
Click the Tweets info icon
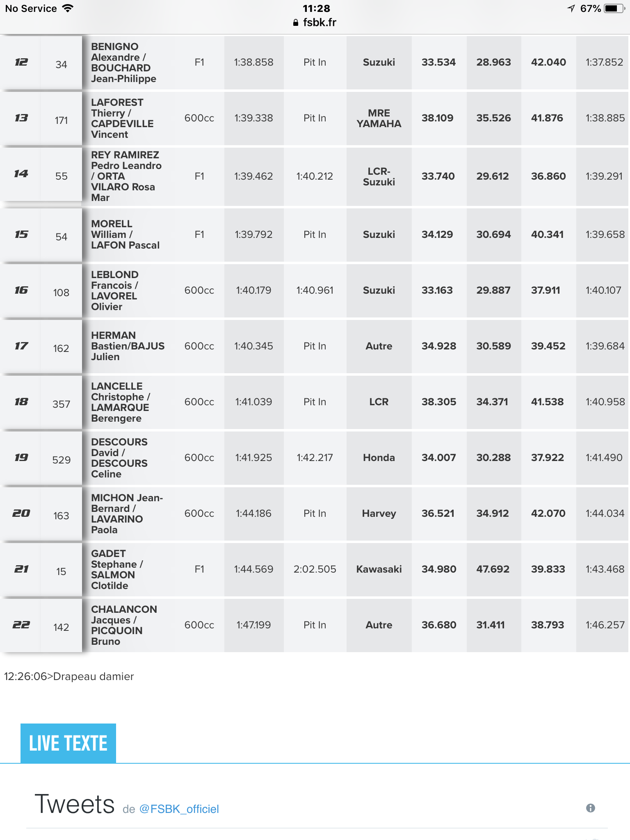click(590, 808)
